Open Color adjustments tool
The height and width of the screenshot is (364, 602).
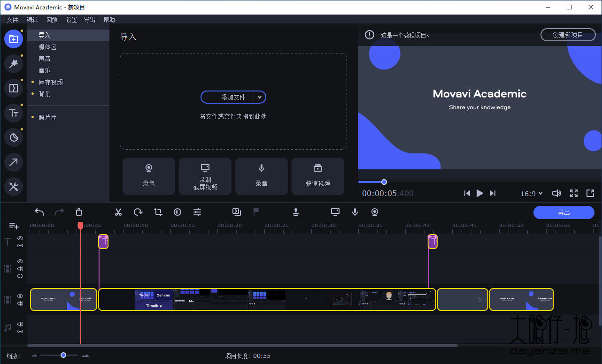click(x=178, y=212)
